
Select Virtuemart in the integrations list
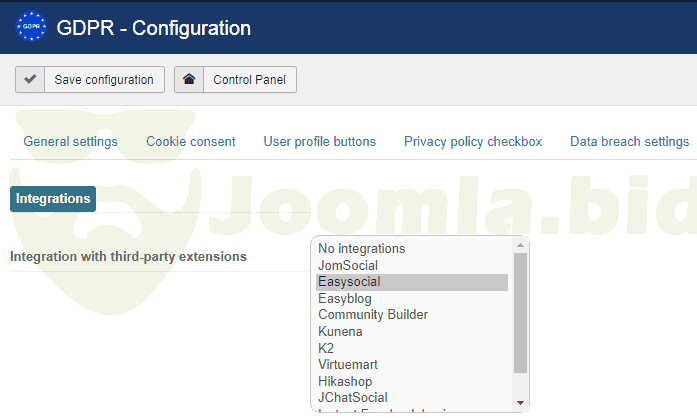tap(348, 365)
